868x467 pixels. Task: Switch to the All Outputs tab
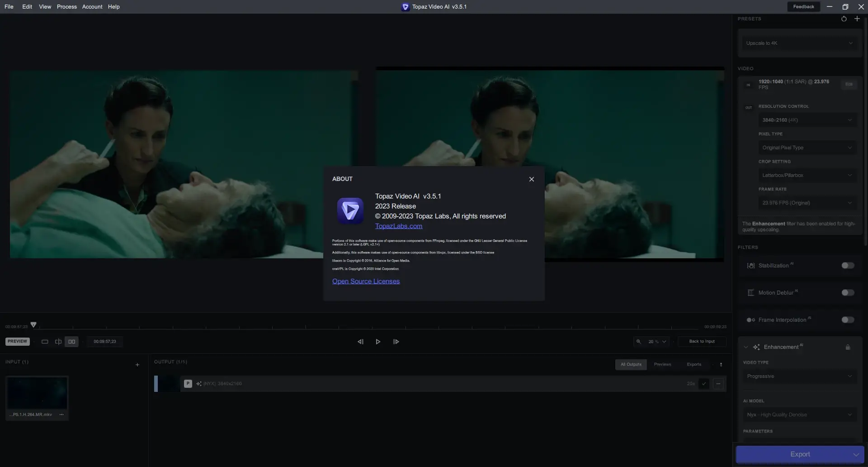tap(631, 365)
